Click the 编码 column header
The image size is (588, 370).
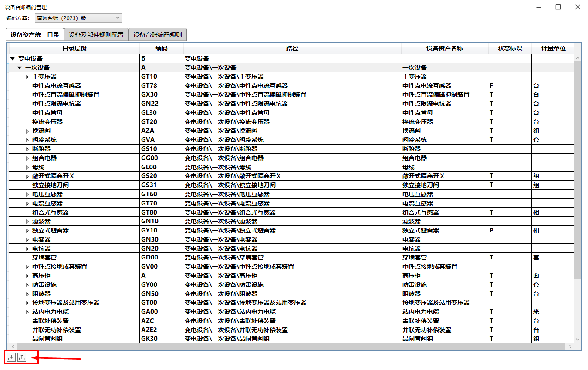click(162, 48)
